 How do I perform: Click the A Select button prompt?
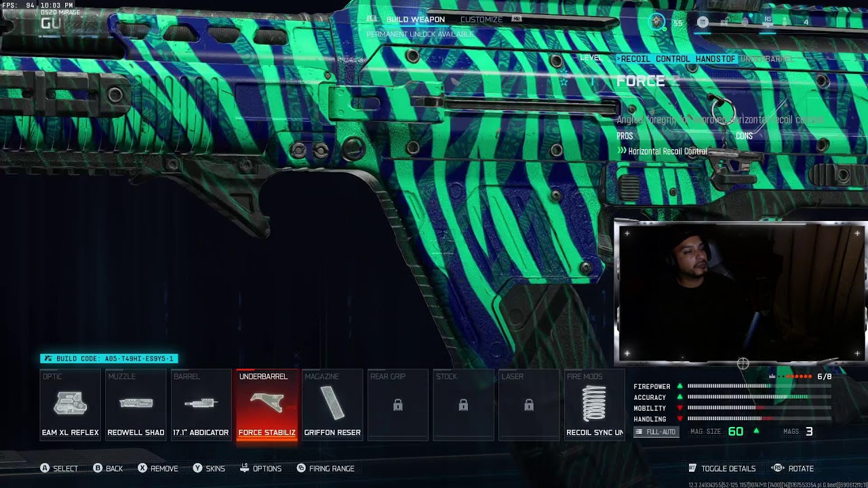tap(59, 468)
